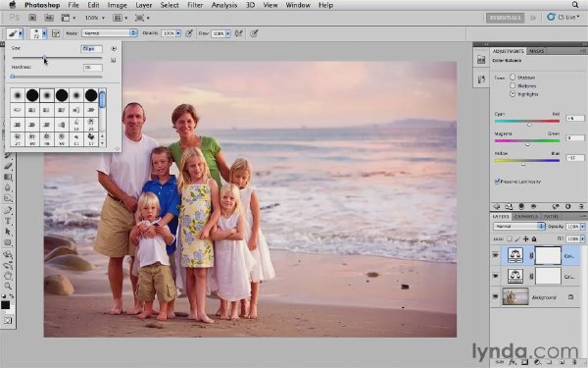Click lock position icon in Layers panel

525,238
